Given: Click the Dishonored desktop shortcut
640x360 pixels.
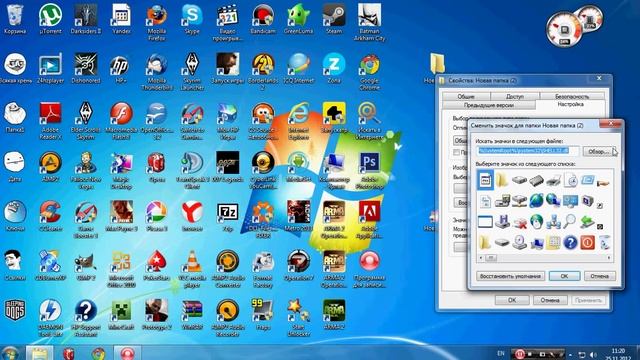Looking at the screenshot, I should (x=86, y=68).
